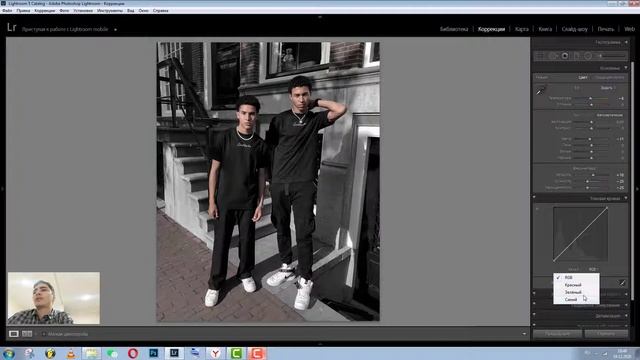Click the Exposure slider handle
640x360 pixels.
591,122
